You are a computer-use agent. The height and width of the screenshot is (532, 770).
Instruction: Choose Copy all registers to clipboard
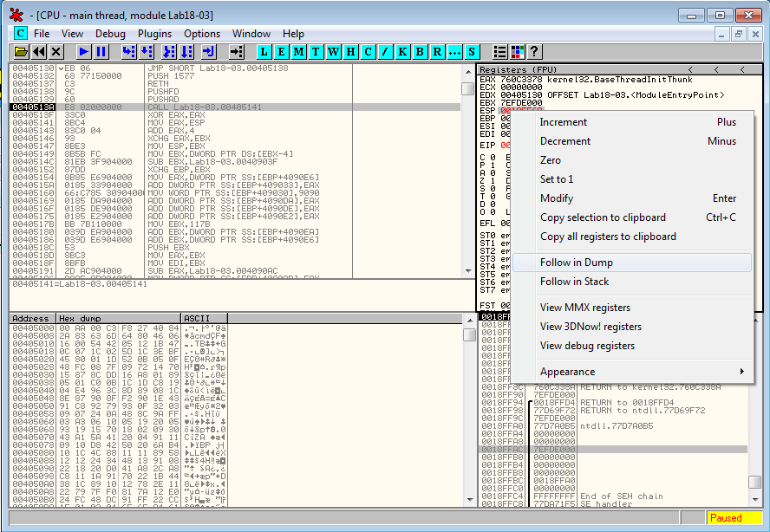click(x=608, y=237)
